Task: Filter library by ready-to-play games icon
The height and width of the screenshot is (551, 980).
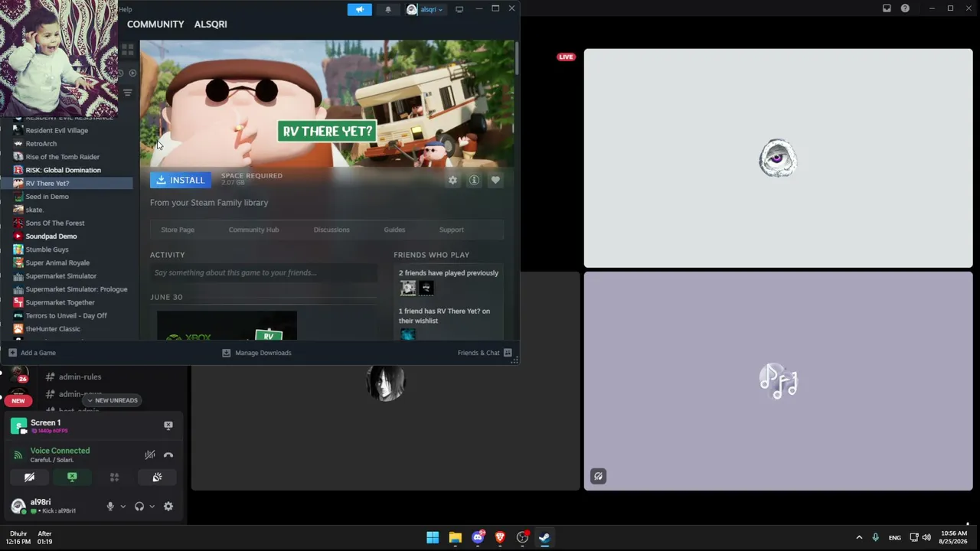Action: [x=132, y=73]
